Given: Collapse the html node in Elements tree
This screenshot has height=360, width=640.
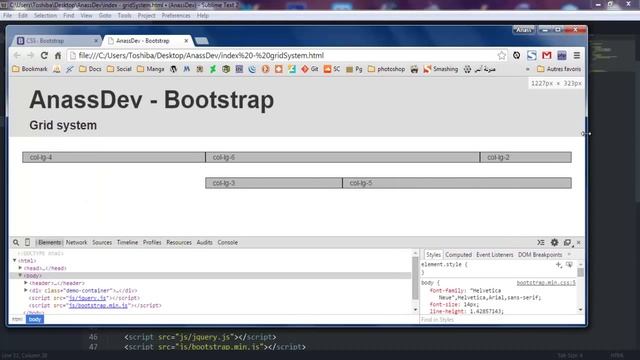Looking at the screenshot, I should 15,260.
